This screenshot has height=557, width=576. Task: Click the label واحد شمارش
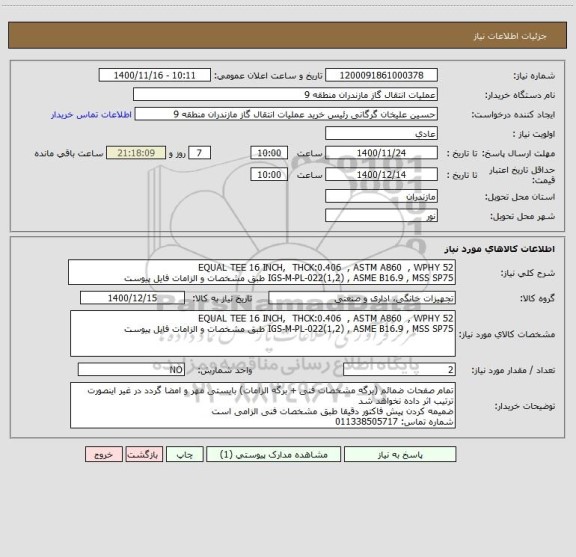[x=225, y=370]
